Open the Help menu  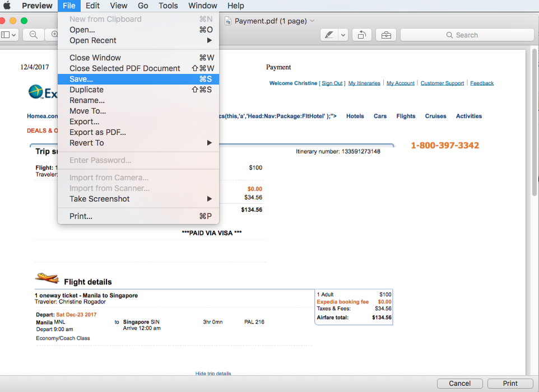[235, 6]
